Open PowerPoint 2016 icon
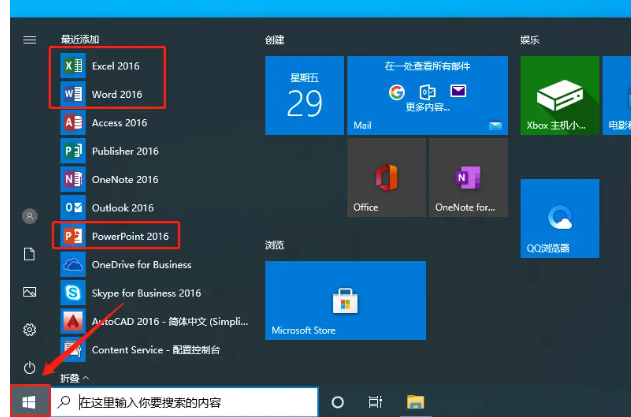This screenshot has height=417, width=631. click(73, 236)
